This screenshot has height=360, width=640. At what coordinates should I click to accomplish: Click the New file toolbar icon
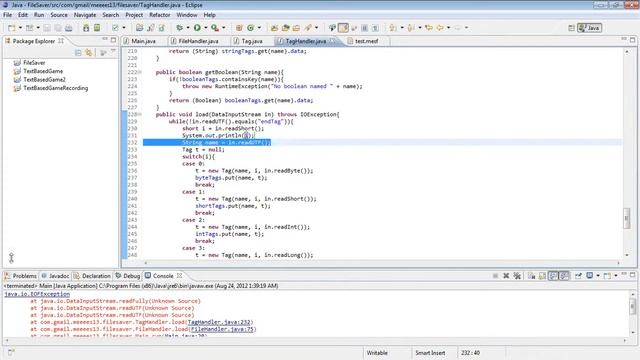(11, 28)
